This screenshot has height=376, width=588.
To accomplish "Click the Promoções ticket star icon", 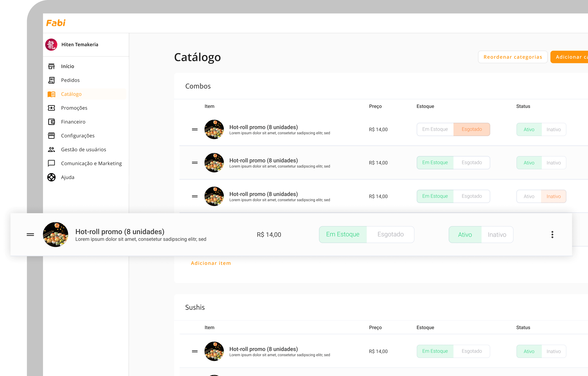I will (51, 108).
